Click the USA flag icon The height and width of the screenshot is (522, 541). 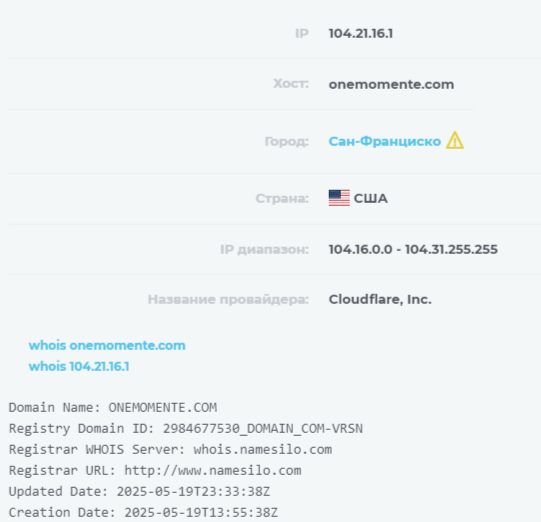tap(339, 198)
